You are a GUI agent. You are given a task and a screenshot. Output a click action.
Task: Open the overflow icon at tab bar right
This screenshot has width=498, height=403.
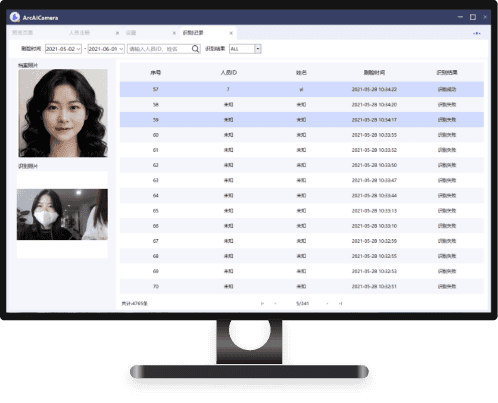[477, 33]
